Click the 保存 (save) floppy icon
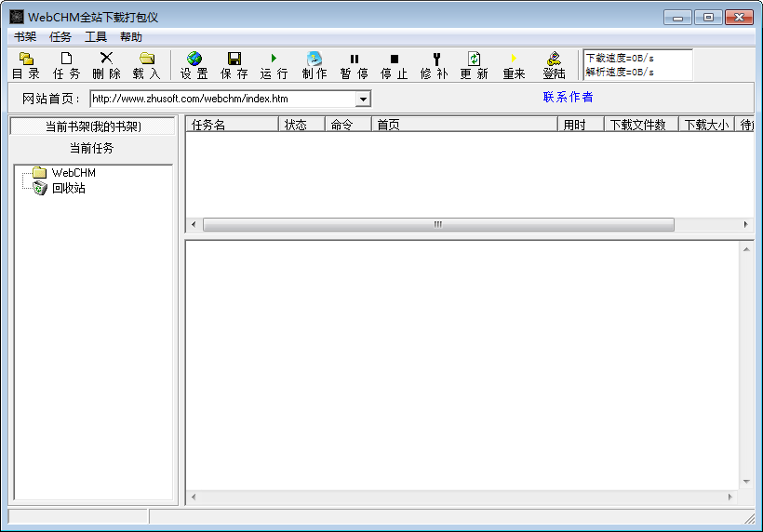Image resolution: width=763 pixels, height=532 pixels. click(234, 65)
